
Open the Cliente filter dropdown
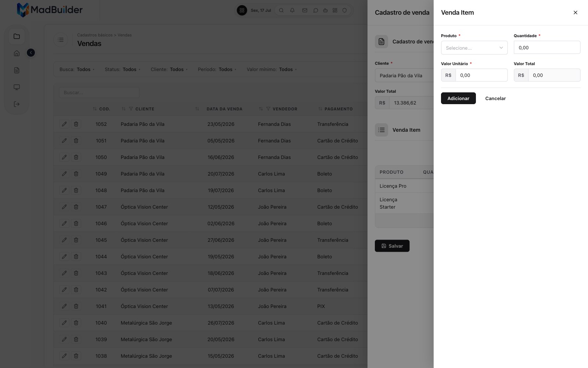coord(169,69)
